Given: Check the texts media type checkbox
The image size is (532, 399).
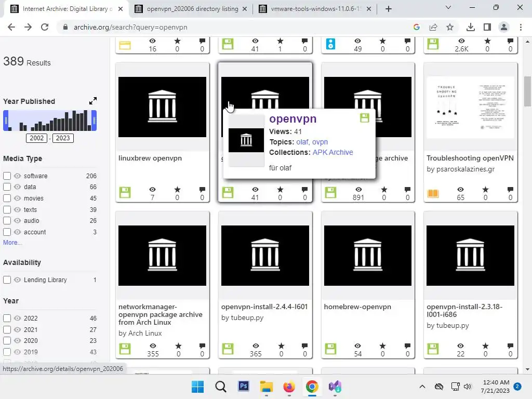Looking at the screenshot, I should [x=7, y=210].
